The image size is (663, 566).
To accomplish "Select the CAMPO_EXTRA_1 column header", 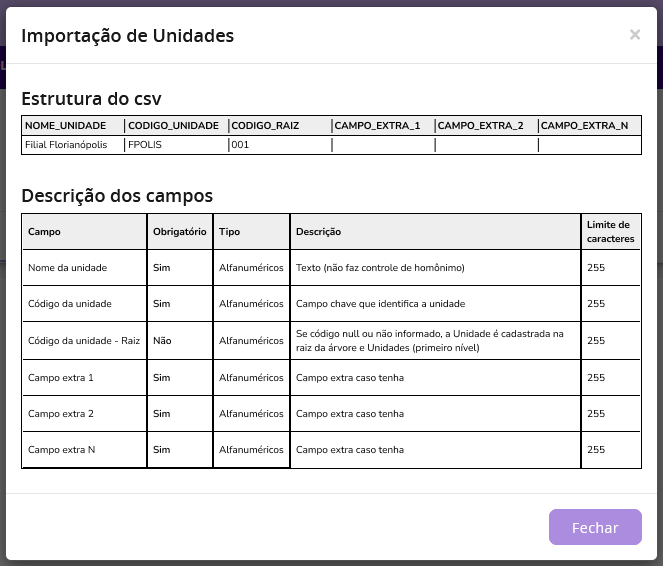I will pyautogui.click(x=378, y=126).
